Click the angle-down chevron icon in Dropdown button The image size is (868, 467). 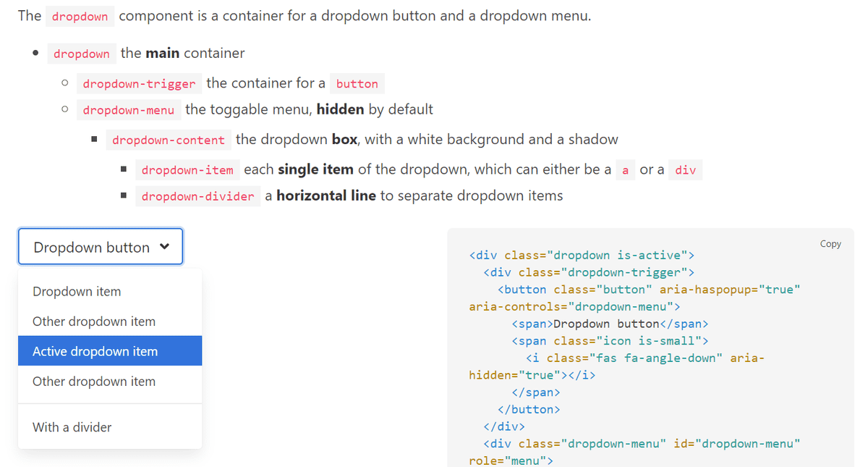(x=164, y=246)
